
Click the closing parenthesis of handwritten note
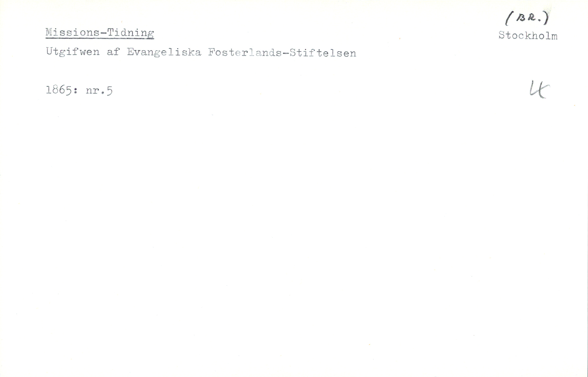pyautogui.click(x=547, y=18)
